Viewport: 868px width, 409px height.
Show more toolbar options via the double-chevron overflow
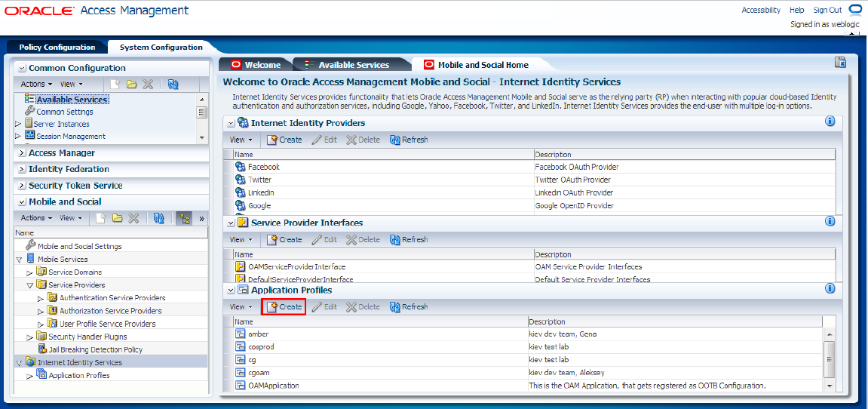(201, 218)
